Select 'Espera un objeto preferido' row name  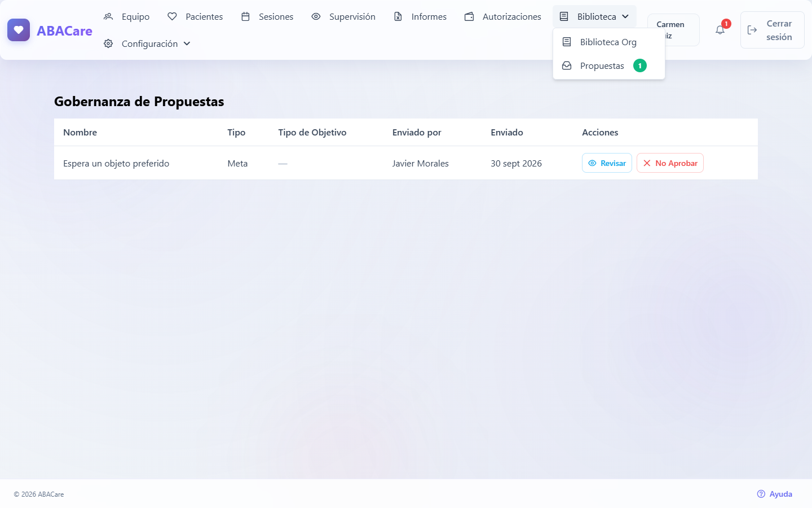(116, 163)
